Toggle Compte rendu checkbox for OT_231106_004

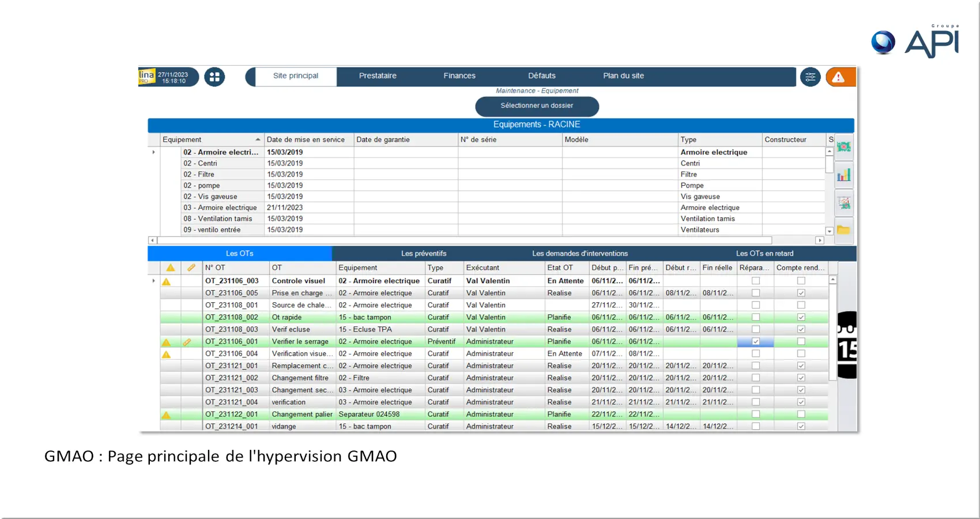point(801,353)
